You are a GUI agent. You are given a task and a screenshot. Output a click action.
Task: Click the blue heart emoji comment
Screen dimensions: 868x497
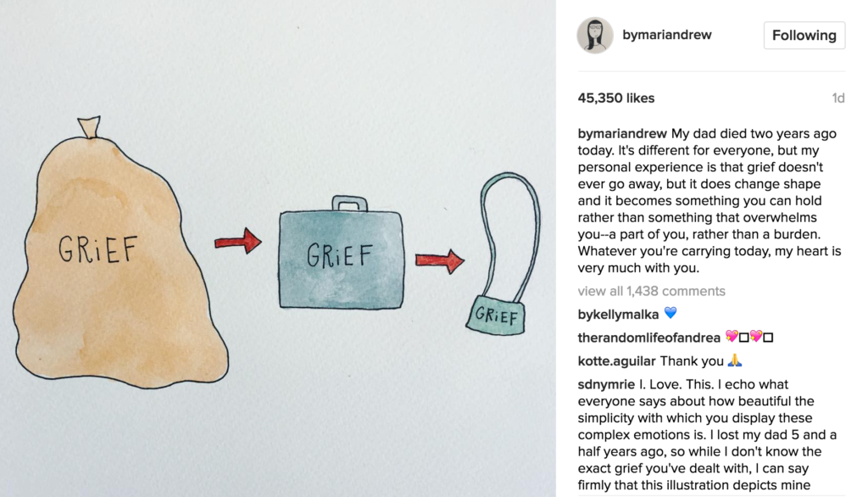(670, 313)
